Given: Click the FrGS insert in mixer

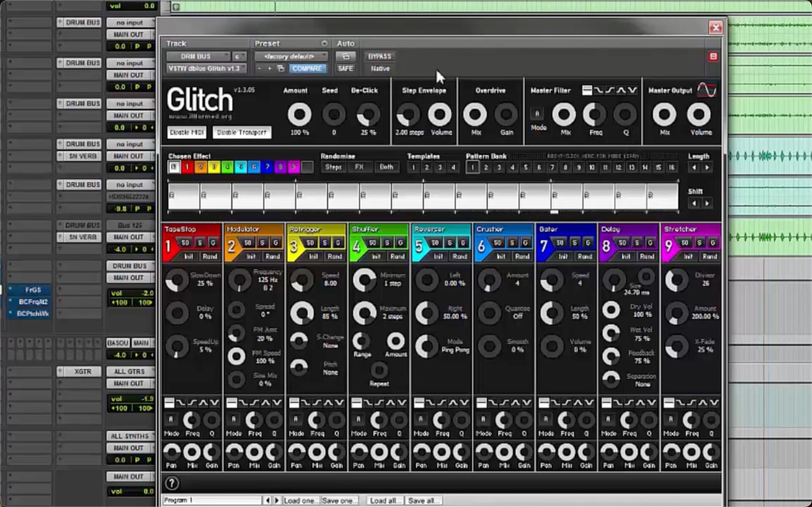Looking at the screenshot, I should pyautogui.click(x=30, y=290).
